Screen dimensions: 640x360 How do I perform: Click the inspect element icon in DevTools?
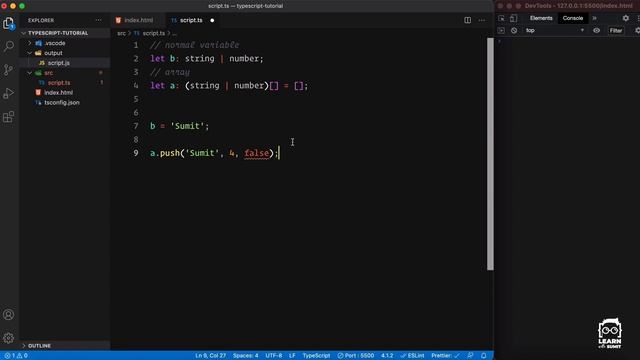(x=501, y=18)
